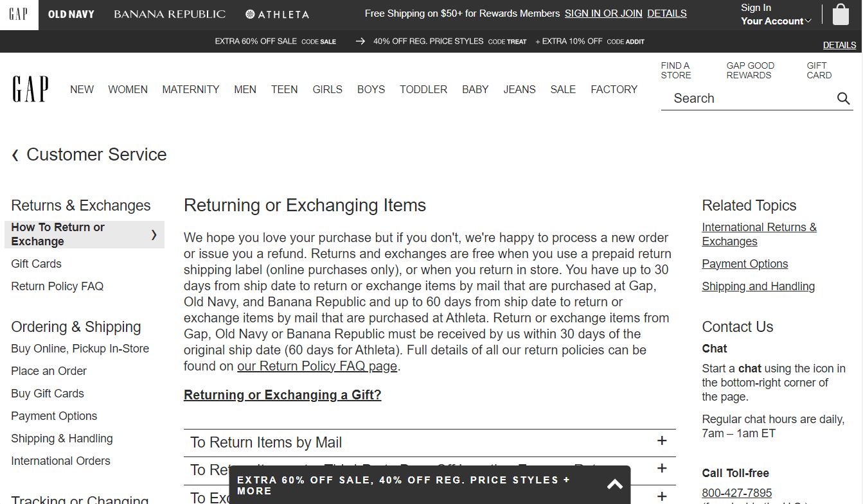The image size is (863, 504).
Task: Open the shopping bag icon
Action: tap(841, 14)
